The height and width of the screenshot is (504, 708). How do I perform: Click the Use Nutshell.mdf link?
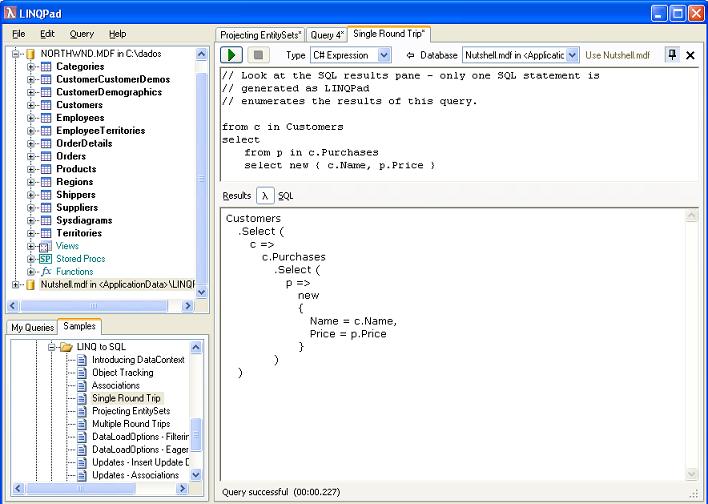(617, 55)
